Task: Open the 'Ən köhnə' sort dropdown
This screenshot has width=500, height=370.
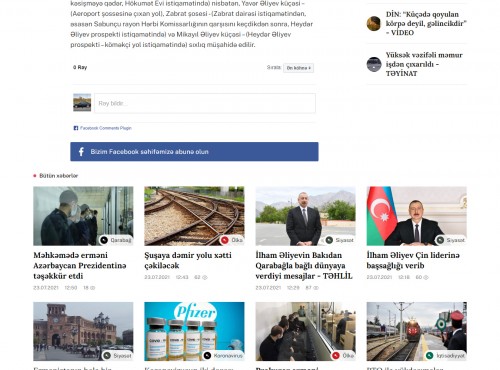Action: click(x=298, y=68)
